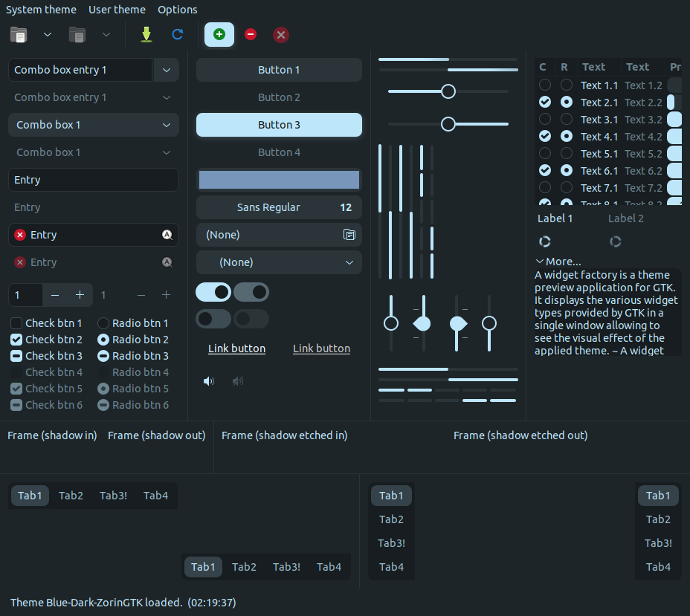Click the green download arrow icon

click(x=146, y=35)
